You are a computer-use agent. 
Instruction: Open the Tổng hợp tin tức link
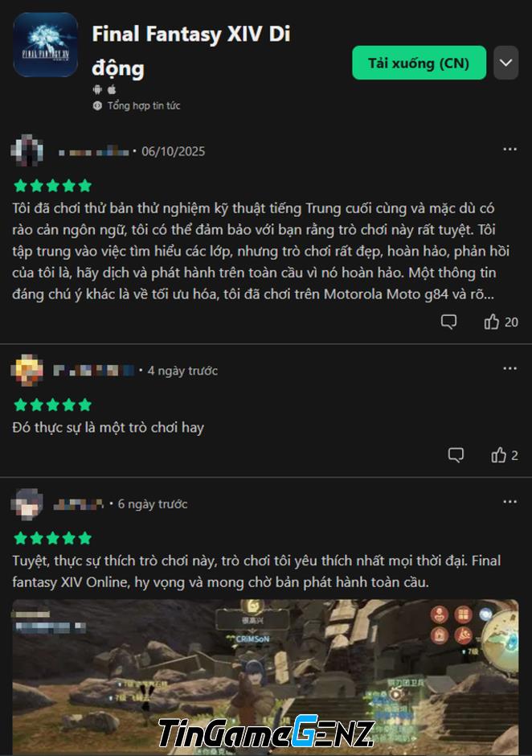click(x=144, y=105)
